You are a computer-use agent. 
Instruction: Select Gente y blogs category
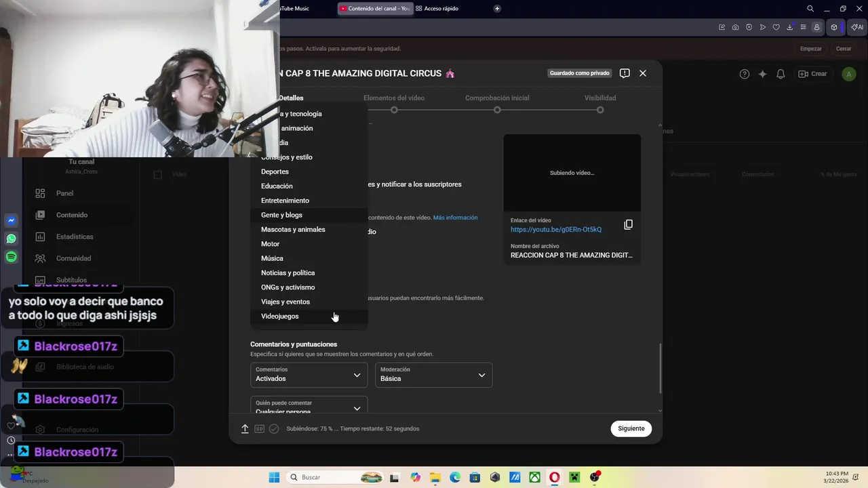click(x=309, y=215)
